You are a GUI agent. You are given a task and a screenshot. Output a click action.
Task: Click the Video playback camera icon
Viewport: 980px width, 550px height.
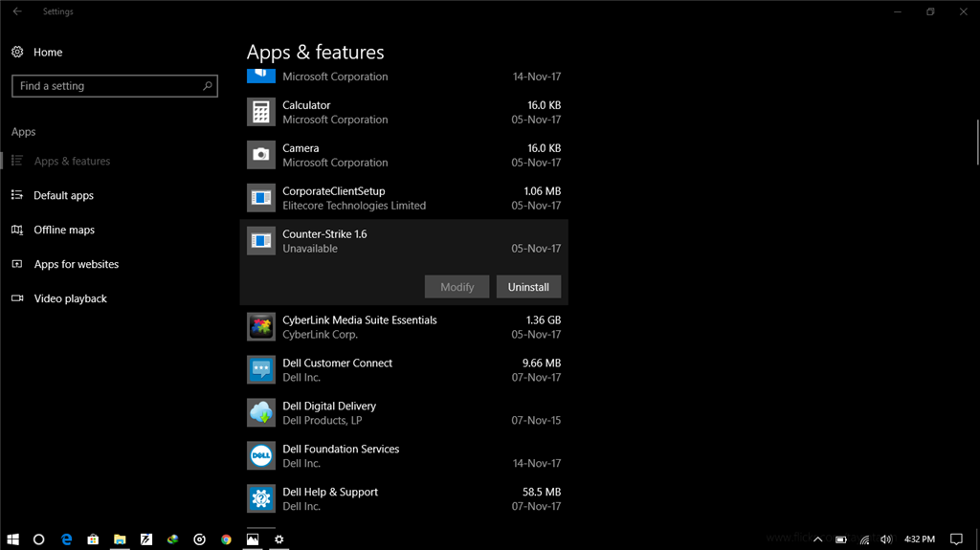pos(17,298)
